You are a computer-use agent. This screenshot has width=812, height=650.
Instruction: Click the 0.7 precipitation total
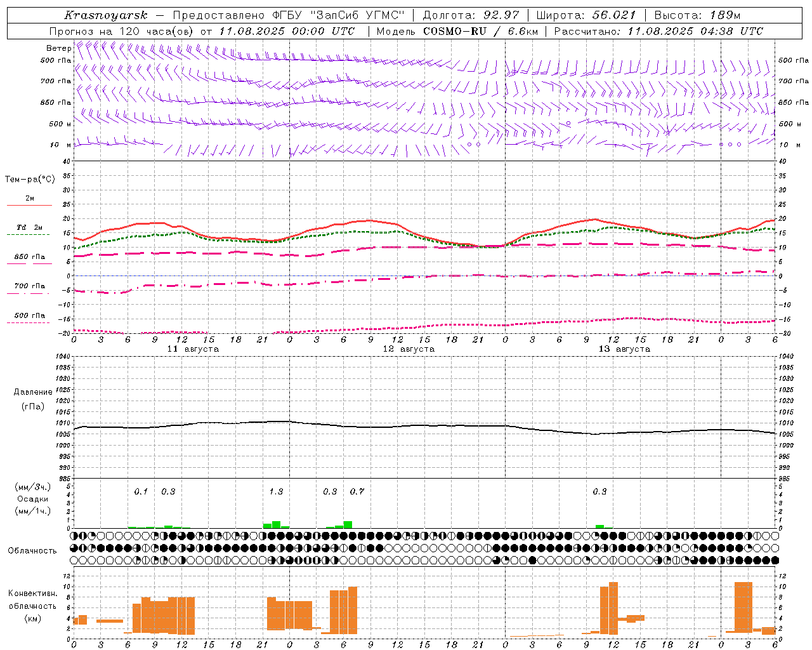coord(357,491)
